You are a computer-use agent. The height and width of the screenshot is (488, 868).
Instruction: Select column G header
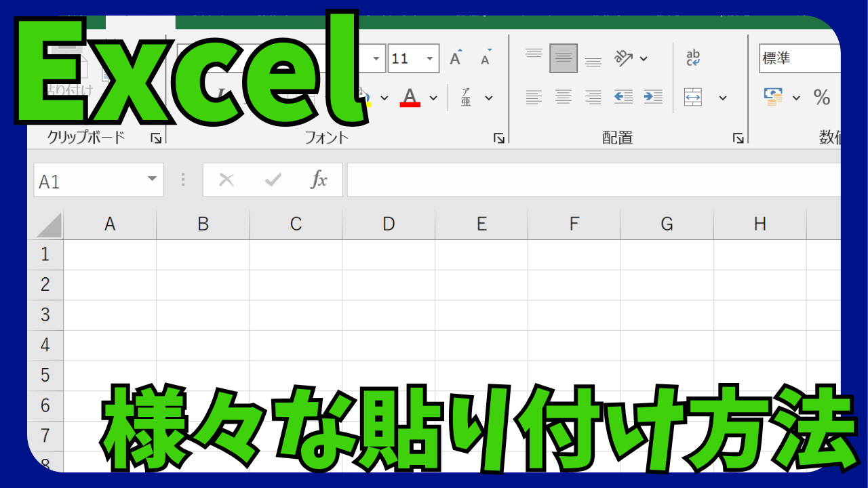[x=667, y=225]
